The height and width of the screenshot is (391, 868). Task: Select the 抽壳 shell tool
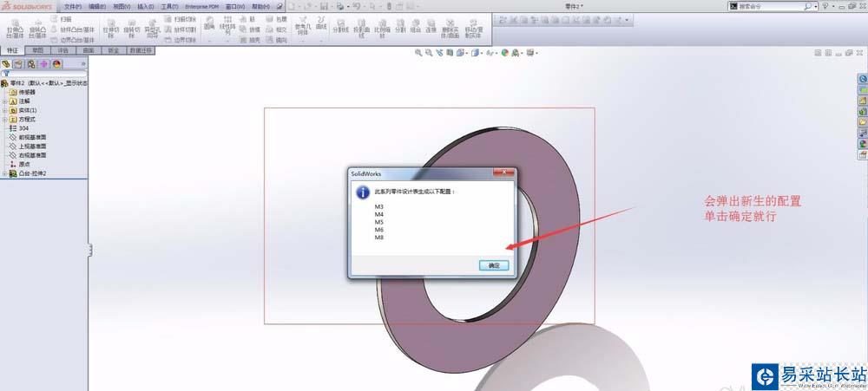coord(250,41)
